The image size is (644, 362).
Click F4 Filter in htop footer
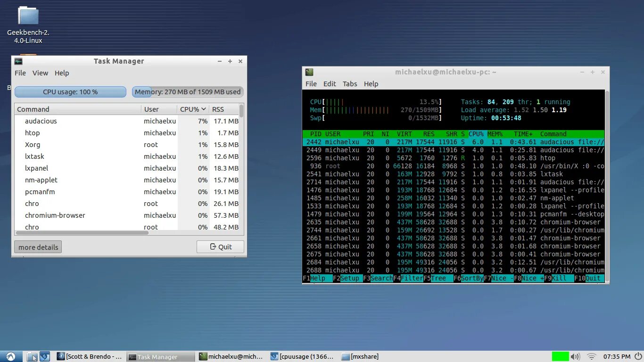408,278
